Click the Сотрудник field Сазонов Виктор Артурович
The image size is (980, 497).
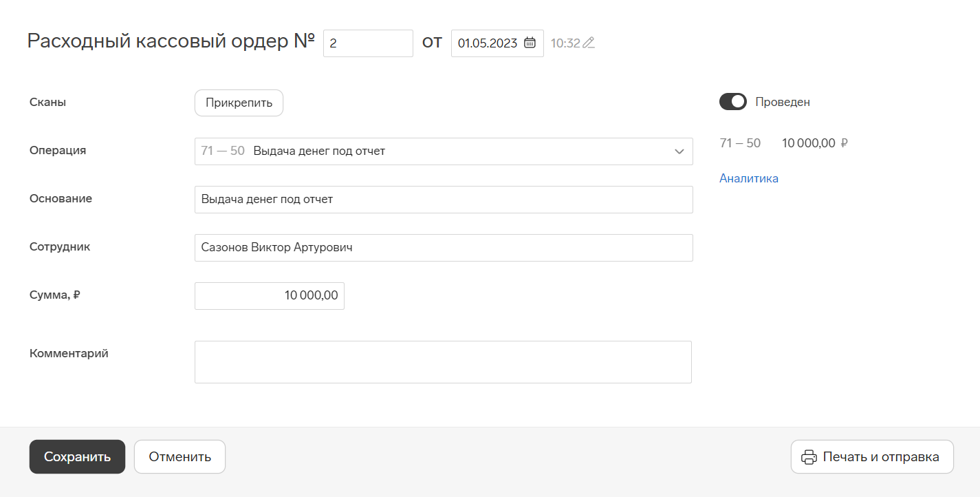[444, 248]
